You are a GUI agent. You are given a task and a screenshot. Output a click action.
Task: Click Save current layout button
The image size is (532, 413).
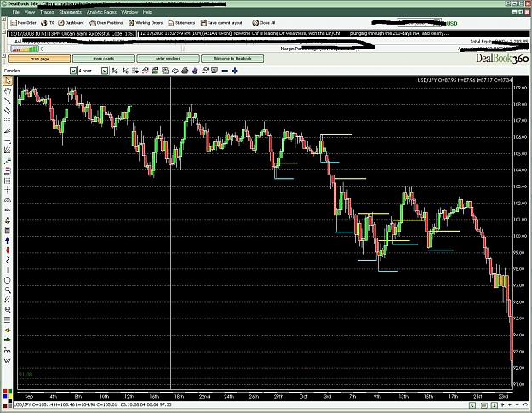[x=221, y=23]
